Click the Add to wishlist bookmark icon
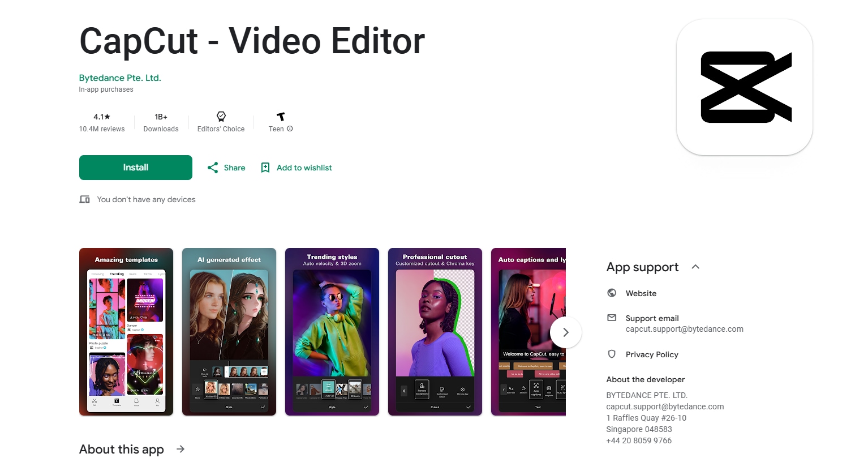This screenshot has width=868, height=462. click(x=265, y=168)
